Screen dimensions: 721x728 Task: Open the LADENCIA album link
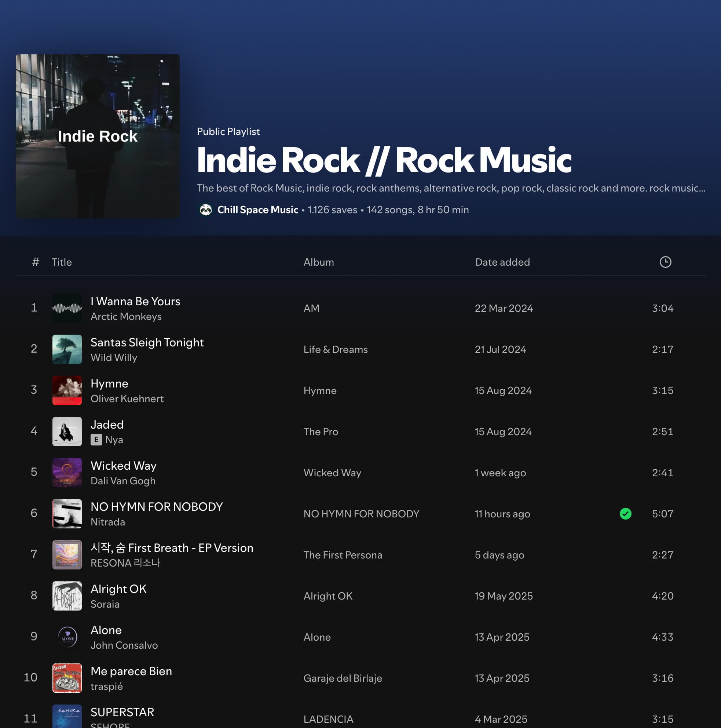(328, 719)
